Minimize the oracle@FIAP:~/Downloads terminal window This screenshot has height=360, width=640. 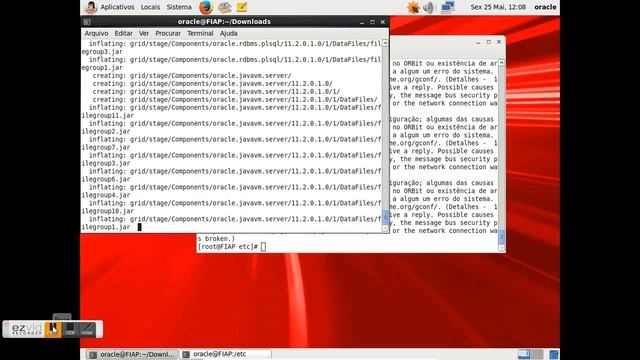click(x=362, y=22)
